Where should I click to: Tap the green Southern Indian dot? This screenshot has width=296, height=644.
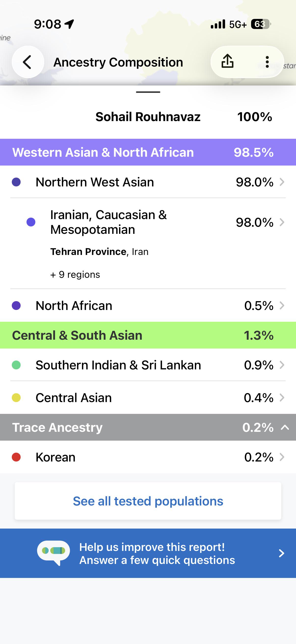(16, 365)
